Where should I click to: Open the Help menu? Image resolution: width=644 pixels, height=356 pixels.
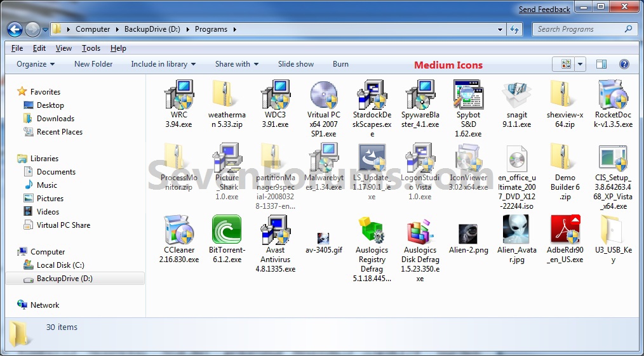pos(118,48)
